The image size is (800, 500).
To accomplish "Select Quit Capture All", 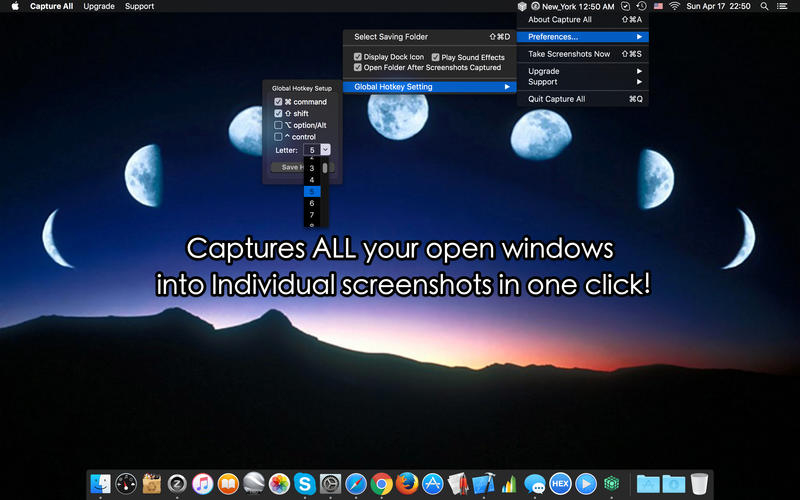I will [x=556, y=99].
